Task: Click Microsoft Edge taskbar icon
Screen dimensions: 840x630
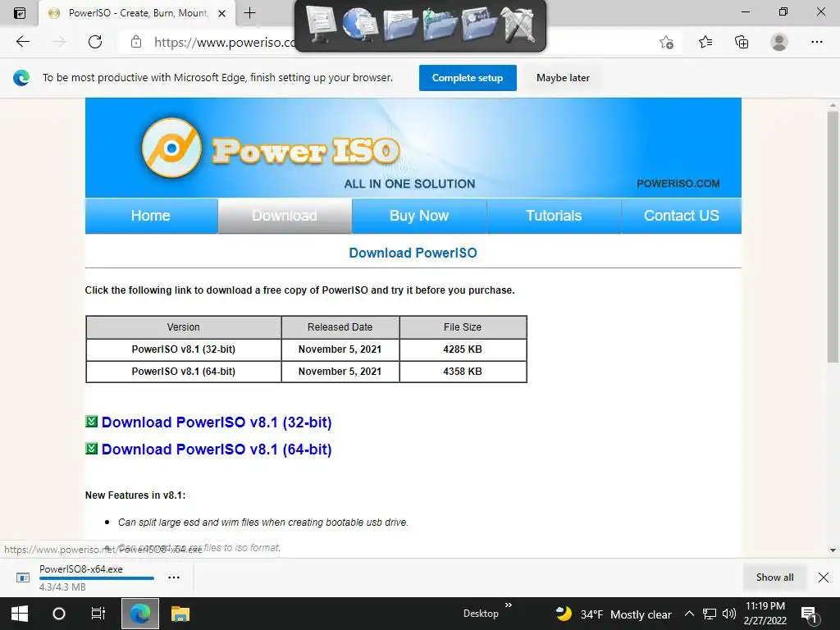Action: point(140,614)
